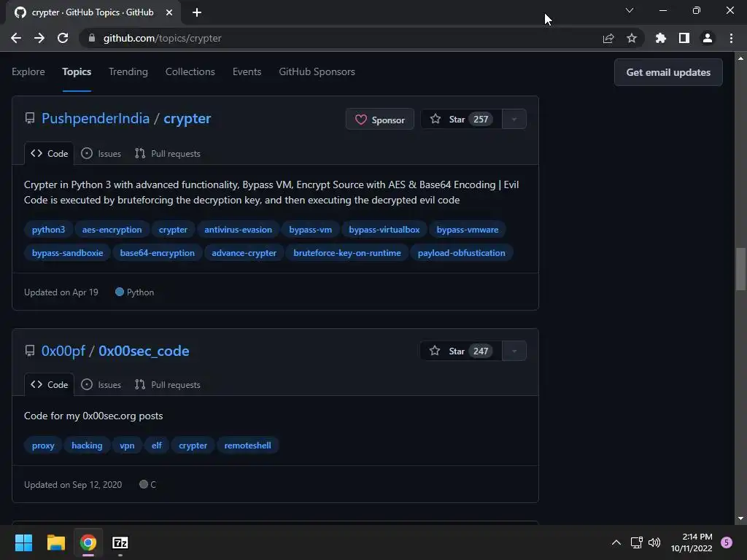
Task: View site security lock information
Action: (92, 38)
